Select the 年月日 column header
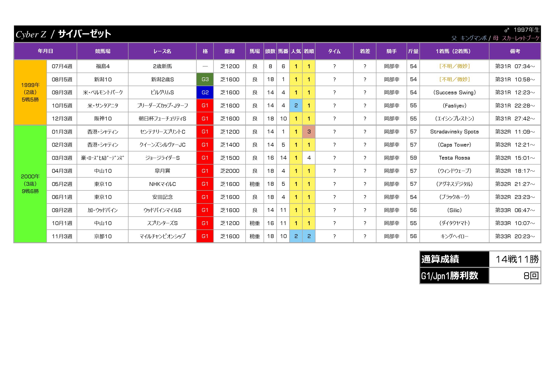The image size is (555, 392). pos(45,51)
